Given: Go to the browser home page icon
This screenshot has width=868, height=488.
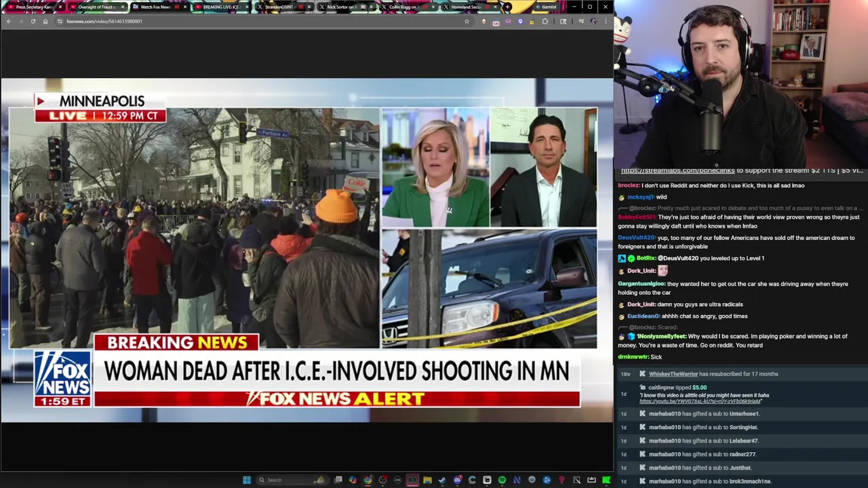Looking at the screenshot, I should (x=45, y=21).
